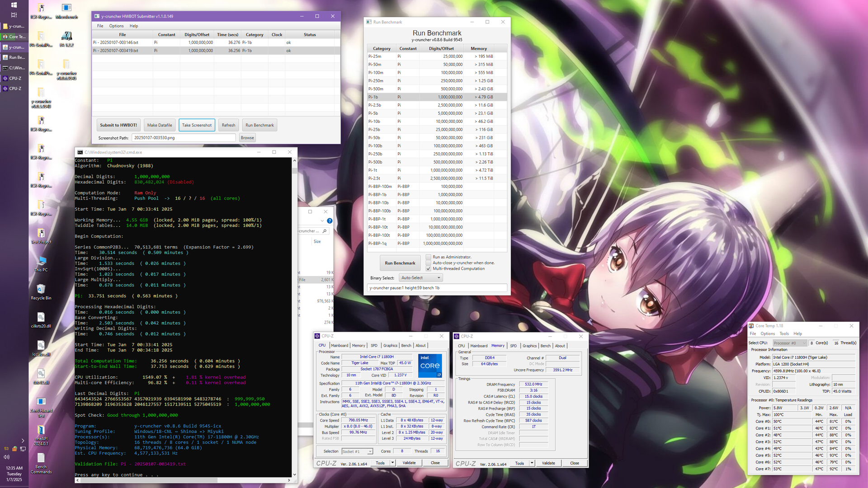Click large Run Benchmark button in benchmark window
Viewport: 868px width, 488px height.
(x=400, y=263)
